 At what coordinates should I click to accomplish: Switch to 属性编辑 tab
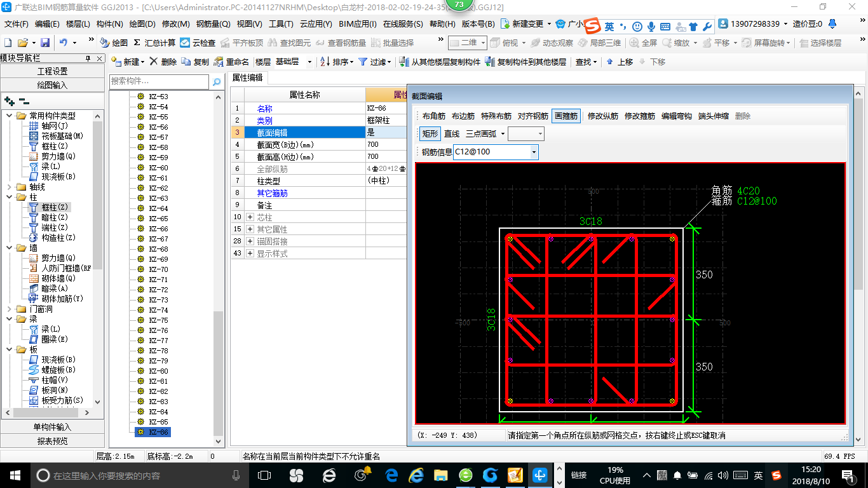tap(248, 78)
